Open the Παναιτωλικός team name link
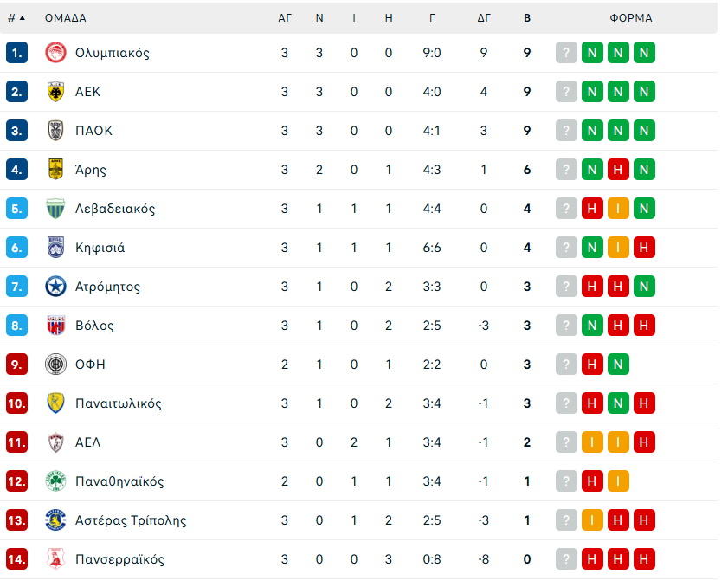 pos(118,403)
